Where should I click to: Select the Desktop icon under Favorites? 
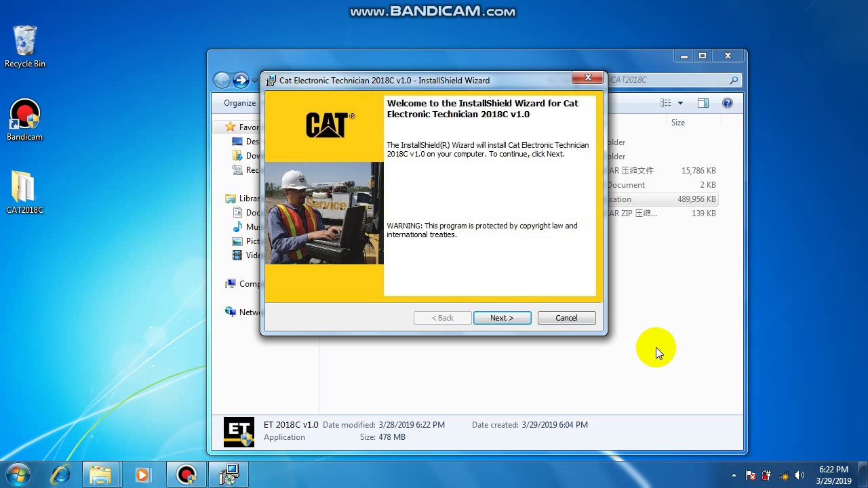[x=237, y=142]
